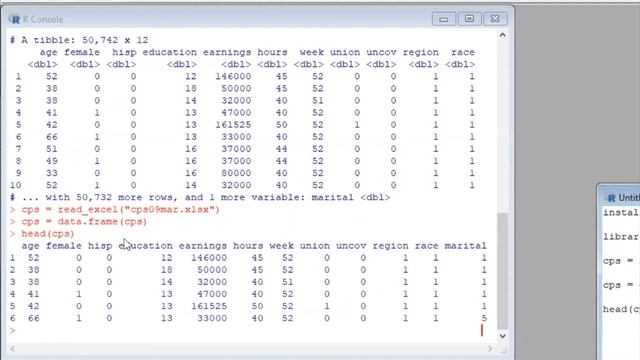Viewport: 640px width, 360px height.
Task: Click the 'instal' line in the Untitled script window
Action: click(620, 212)
